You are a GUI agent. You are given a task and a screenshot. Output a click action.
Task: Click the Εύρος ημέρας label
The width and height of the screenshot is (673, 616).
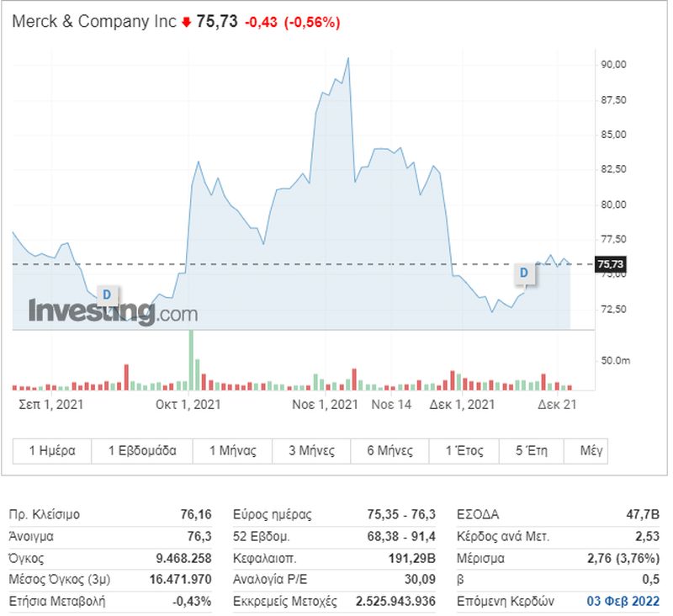pyautogui.click(x=273, y=514)
